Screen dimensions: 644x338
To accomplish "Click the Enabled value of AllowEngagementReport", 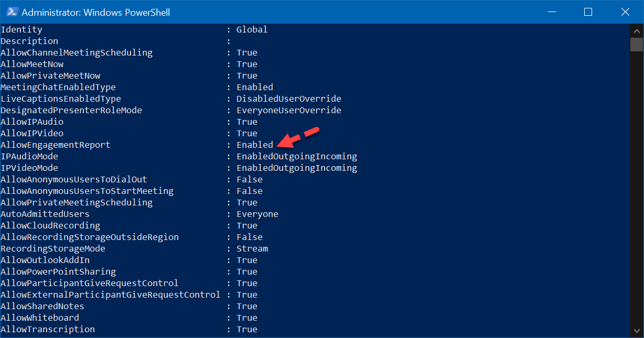I will [x=255, y=145].
